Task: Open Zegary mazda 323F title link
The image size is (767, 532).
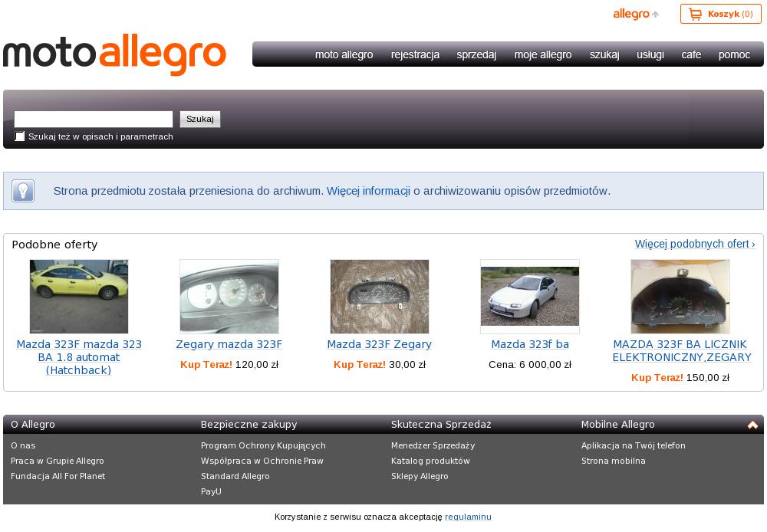Action: (229, 344)
